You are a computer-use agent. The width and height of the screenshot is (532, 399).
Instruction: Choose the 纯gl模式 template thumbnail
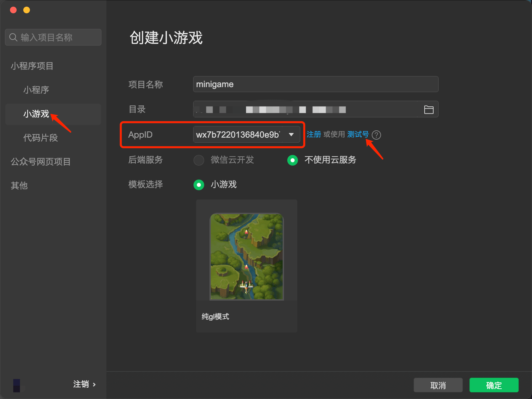pos(246,257)
